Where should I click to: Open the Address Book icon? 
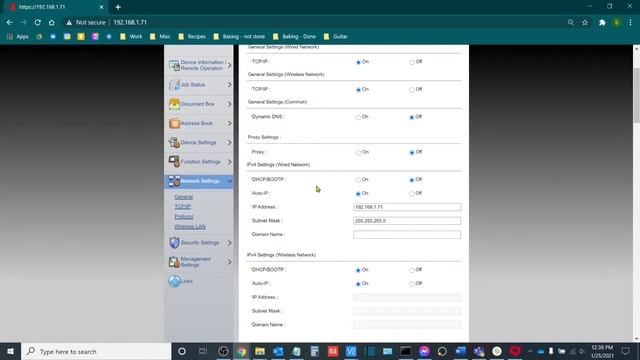pos(174,123)
